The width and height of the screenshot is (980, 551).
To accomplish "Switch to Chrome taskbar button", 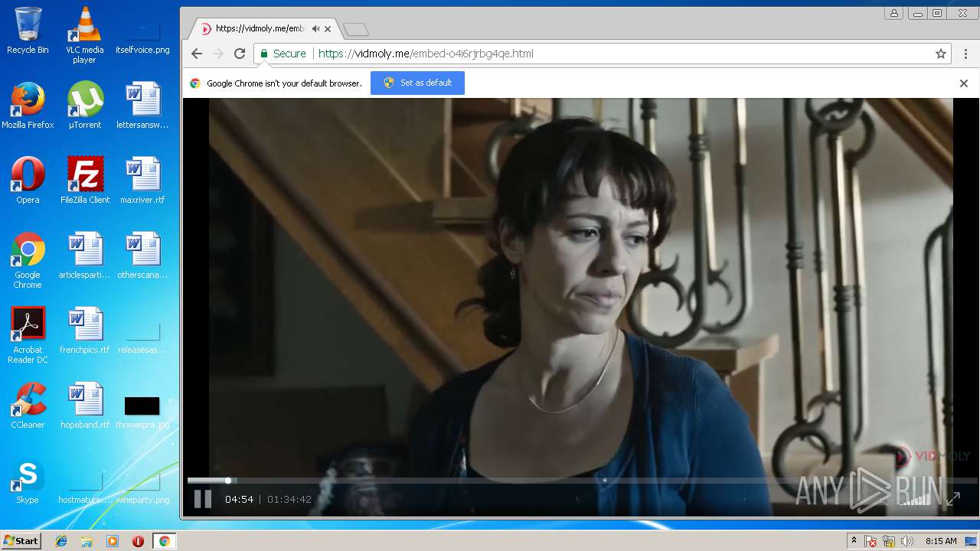I will [x=164, y=541].
